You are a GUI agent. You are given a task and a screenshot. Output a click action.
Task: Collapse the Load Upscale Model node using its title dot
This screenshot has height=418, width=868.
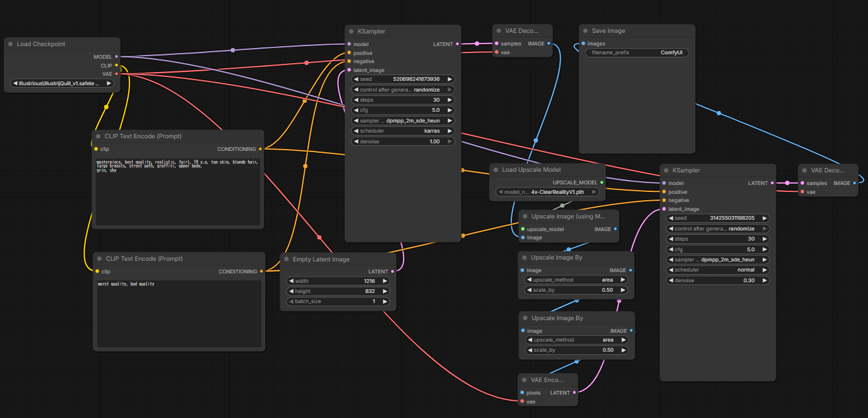(496, 170)
